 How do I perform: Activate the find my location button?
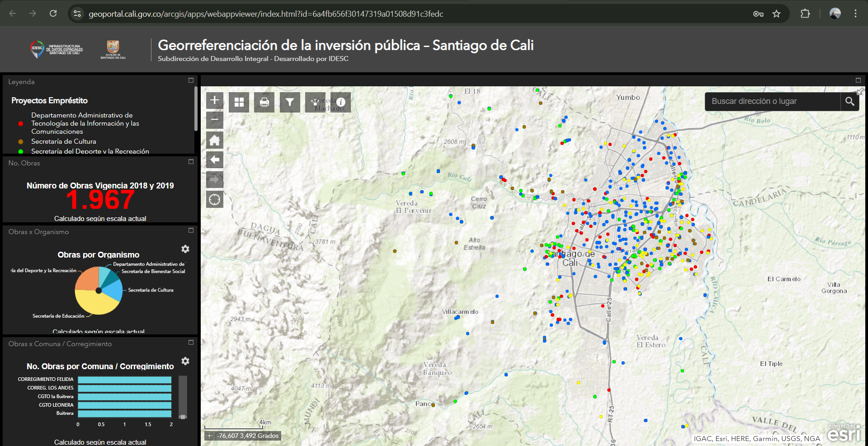[x=215, y=199]
